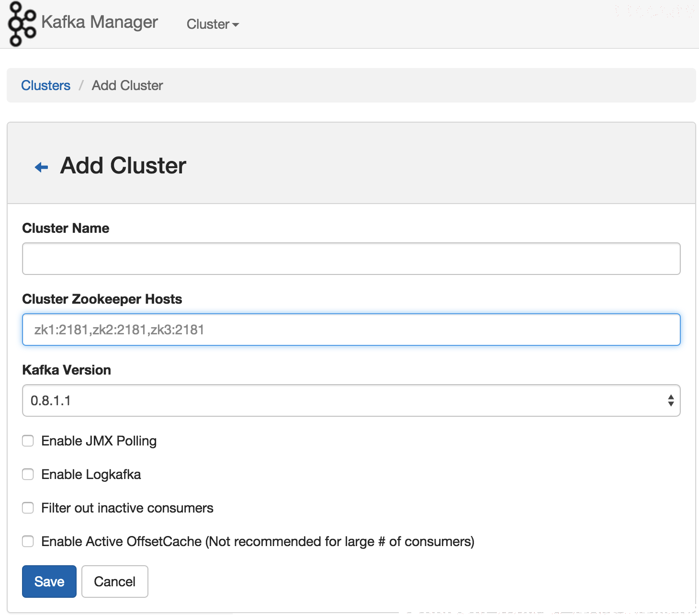Click the Enable Logkafka label text
Screen dimensions: 699x616
[x=91, y=474]
